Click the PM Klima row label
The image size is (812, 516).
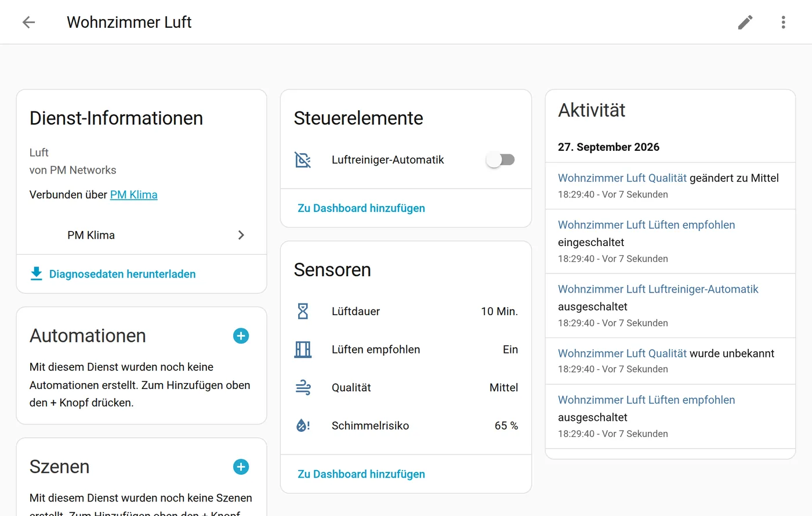coord(91,235)
